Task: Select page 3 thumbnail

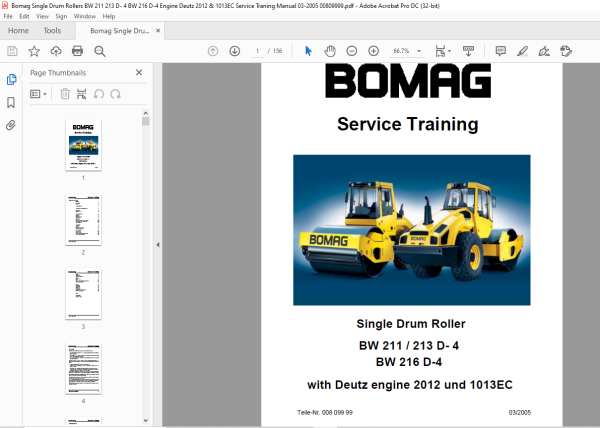Action: click(x=83, y=294)
